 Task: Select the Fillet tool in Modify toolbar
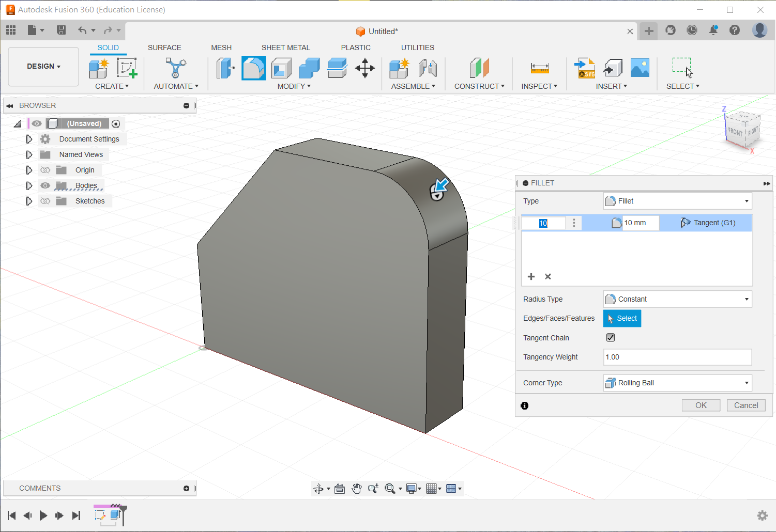coord(253,68)
